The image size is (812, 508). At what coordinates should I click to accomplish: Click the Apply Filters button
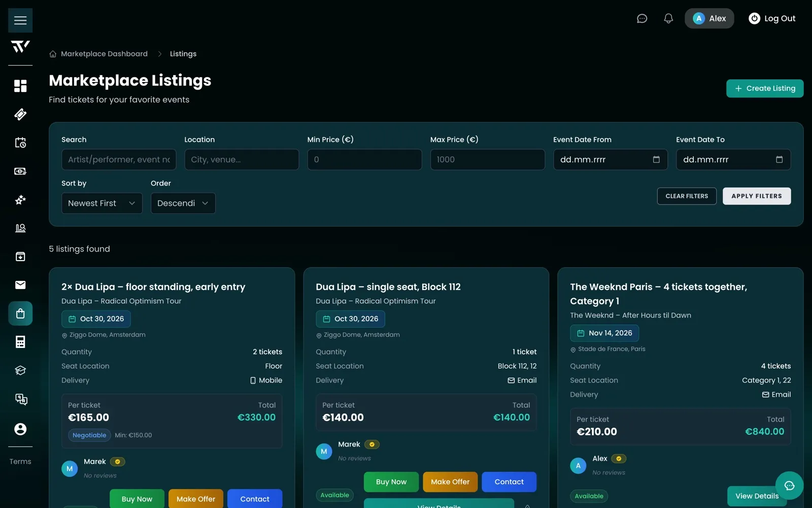pyautogui.click(x=757, y=196)
